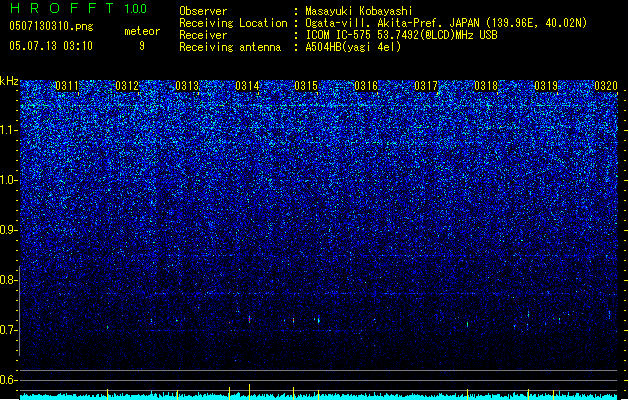Click the meteor count value 9

point(142,46)
